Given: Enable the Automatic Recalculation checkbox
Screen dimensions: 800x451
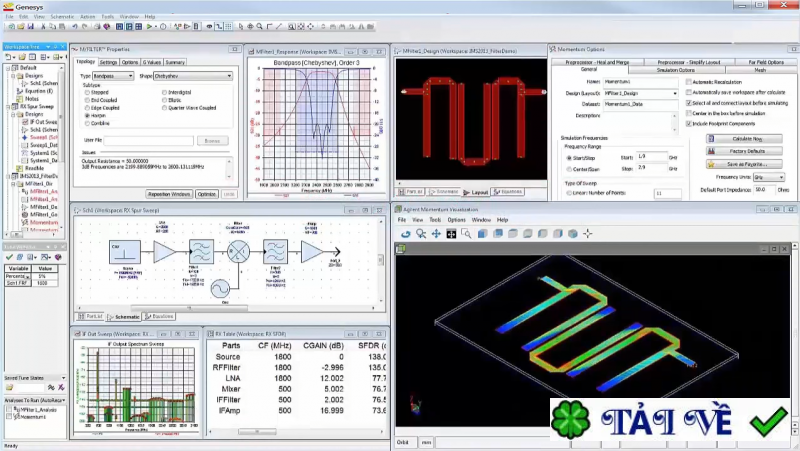Looking at the screenshot, I should [688, 82].
